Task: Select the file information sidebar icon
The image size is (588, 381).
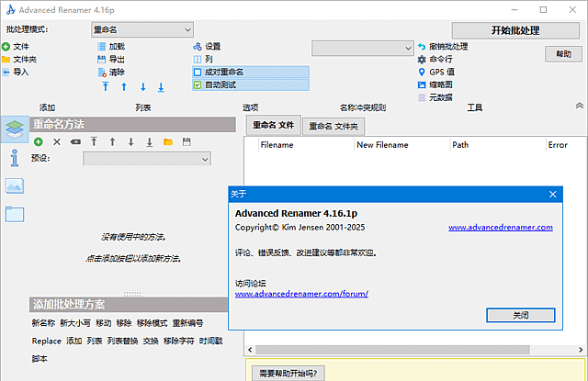Action: tap(15, 158)
